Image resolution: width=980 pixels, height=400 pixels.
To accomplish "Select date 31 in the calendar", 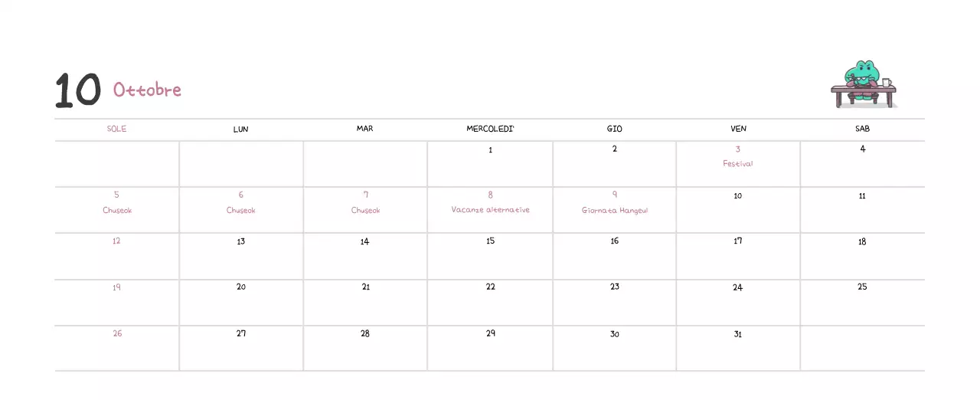I will pos(738,334).
